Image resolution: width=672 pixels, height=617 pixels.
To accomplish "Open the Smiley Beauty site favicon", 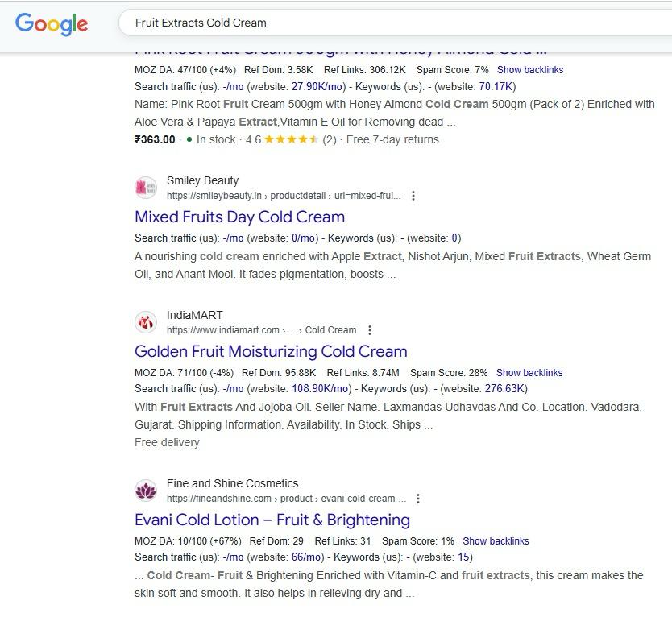I will click(x=146, y=188).
